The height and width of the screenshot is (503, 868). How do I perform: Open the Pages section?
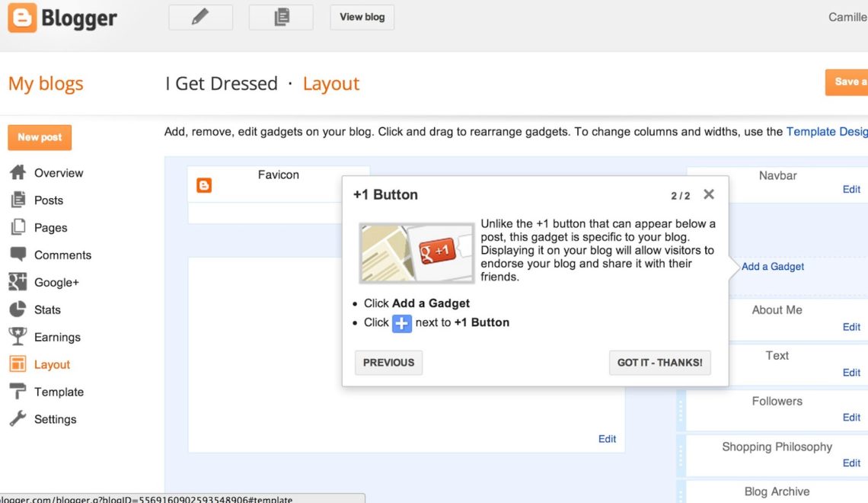pyautogui.click(x=51, y=228)
